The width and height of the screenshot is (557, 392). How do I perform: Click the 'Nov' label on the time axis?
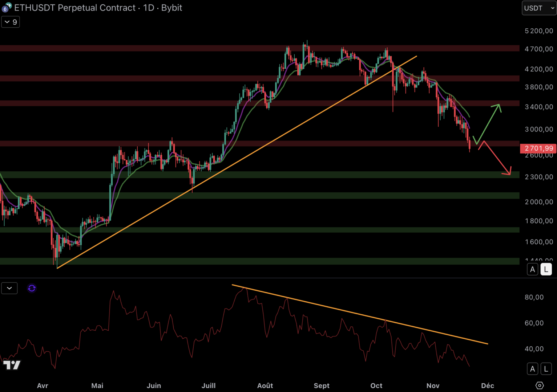(x=433, y=385)
